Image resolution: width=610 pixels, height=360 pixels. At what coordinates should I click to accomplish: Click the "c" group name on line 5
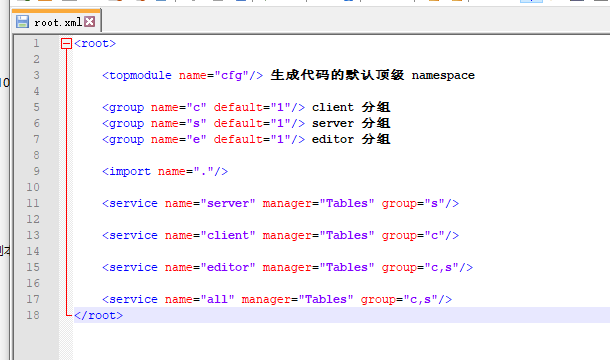pyautogui.click(x=196, y=107)
